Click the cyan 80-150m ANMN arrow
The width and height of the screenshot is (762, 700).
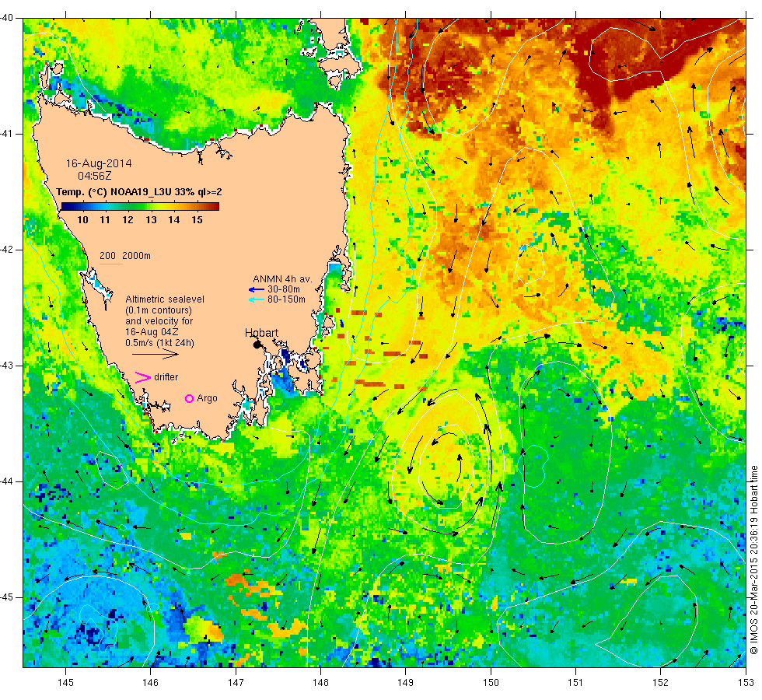coord(256,300)
